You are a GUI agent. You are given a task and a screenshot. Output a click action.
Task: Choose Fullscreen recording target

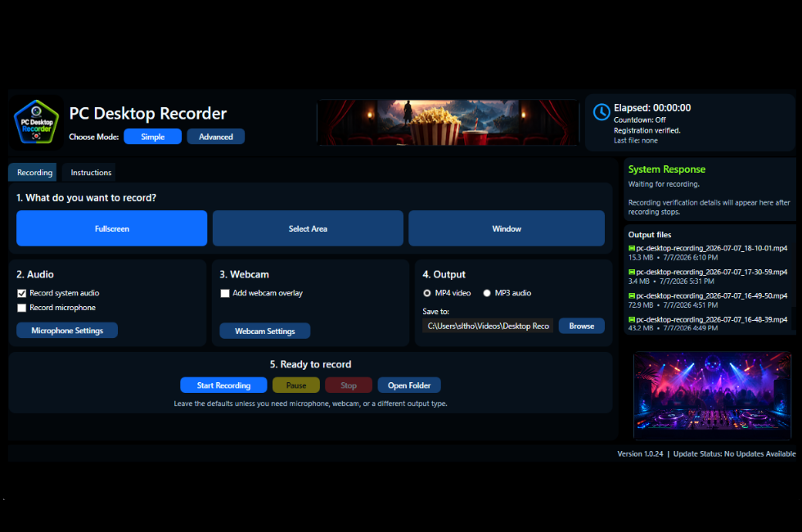click(x=111, y=228)
